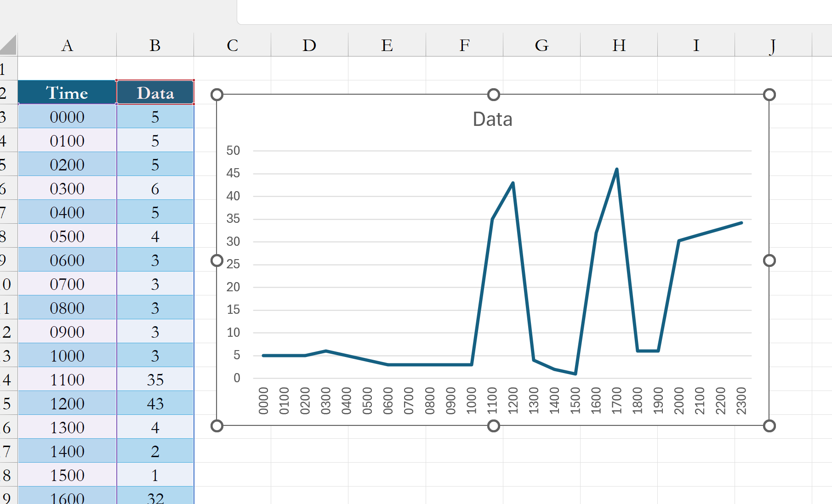832x504 pixels.
Task: Select the Time cell 1500
Action: (67, 475)
